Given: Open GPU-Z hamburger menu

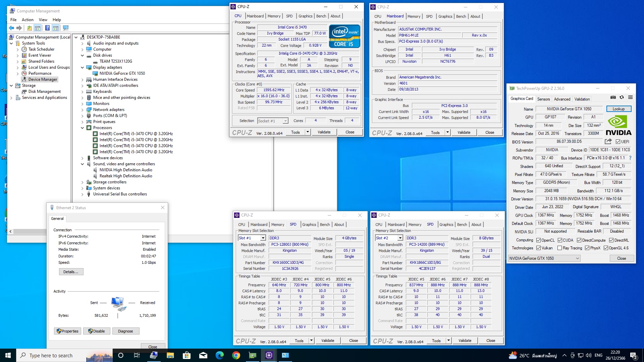Looking at the screenshot, I should pos(630,98).
